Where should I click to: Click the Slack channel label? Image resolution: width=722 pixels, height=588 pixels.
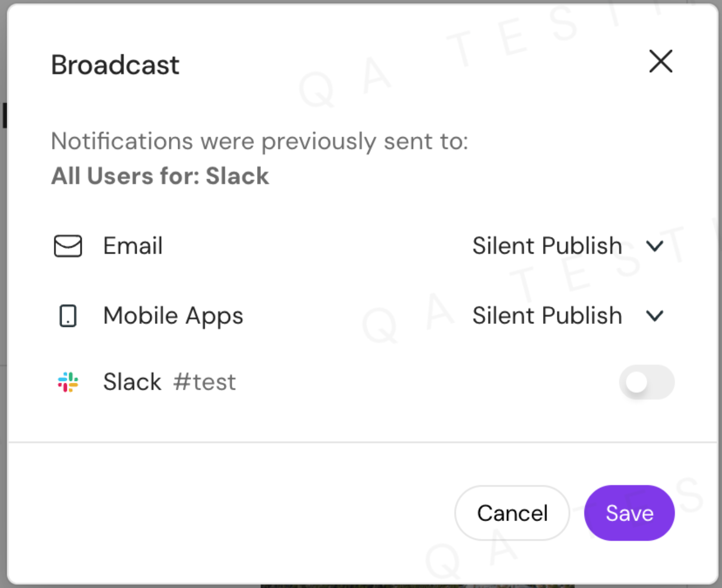tap(132, 382)
